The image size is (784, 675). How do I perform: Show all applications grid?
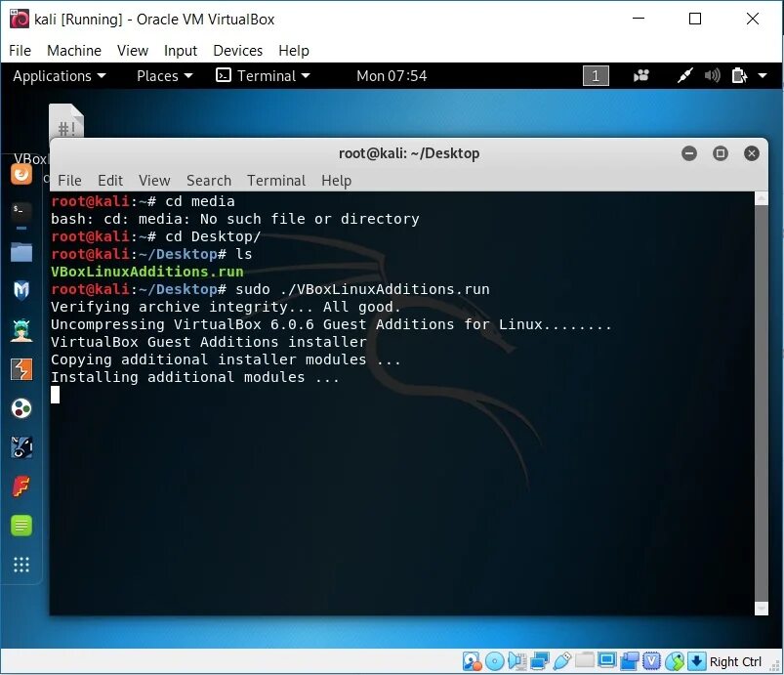click(x=21, y=565)
